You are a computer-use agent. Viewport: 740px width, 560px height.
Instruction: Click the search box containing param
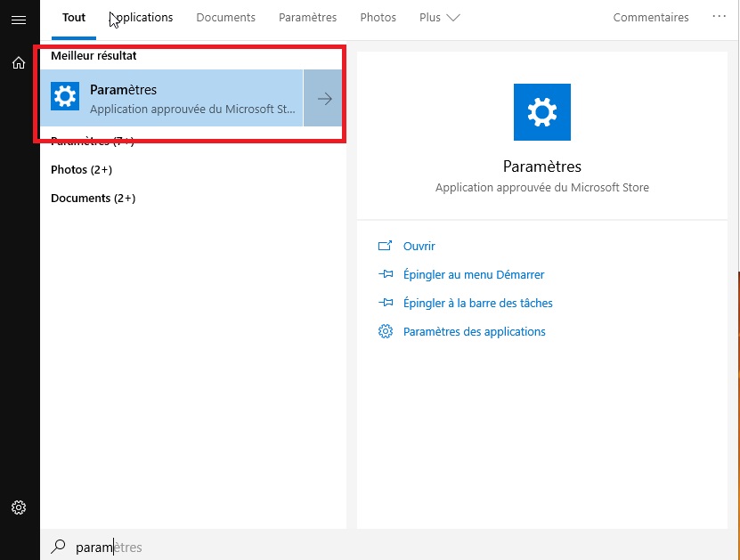390,547
